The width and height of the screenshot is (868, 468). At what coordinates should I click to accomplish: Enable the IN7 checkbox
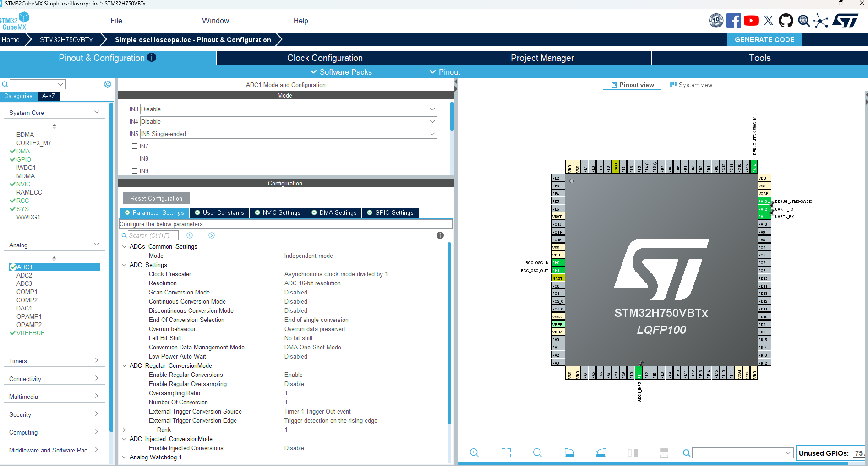tap(135, 146)
